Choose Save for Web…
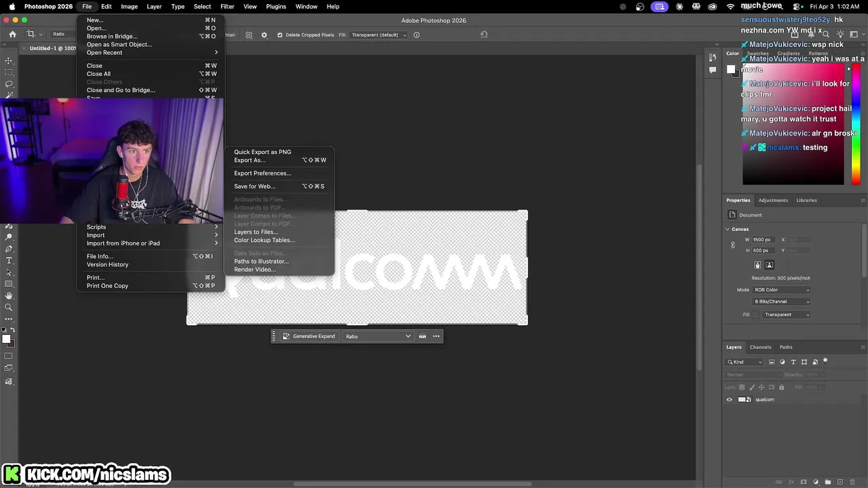Screen dimensions: 868x488 coord(279,186)
